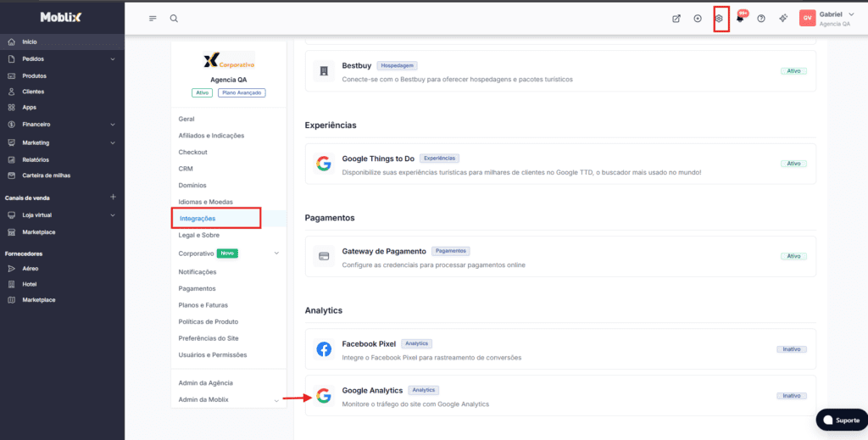Click the Ativo badge for Gateway de Pagamento
This screenshot has height=440, width=868.
(793, 256)
